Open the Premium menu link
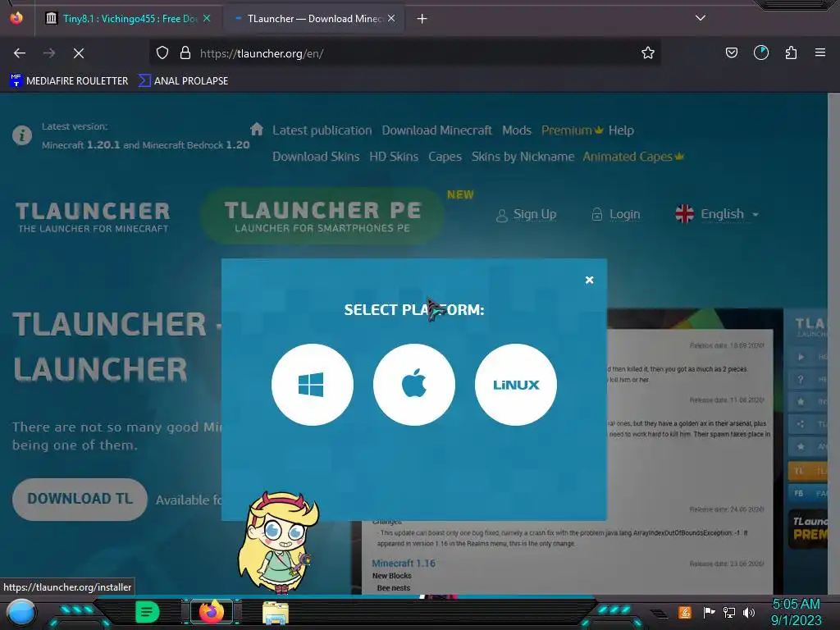The height and width of the screenshot is (630, 840). pyautogui.click(x=572, y=130)
